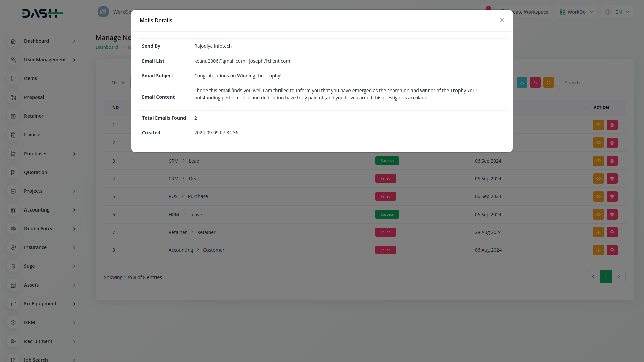Click the Insurance shield icon in sidebar
Screen dimensions: 644x362
point(13,247)
